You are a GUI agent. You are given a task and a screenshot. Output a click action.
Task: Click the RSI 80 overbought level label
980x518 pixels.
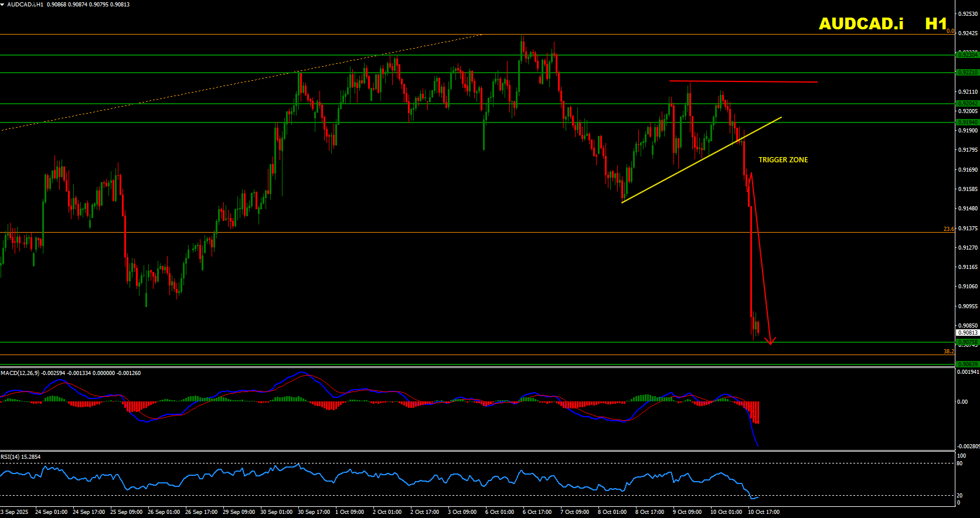(959, 464)
